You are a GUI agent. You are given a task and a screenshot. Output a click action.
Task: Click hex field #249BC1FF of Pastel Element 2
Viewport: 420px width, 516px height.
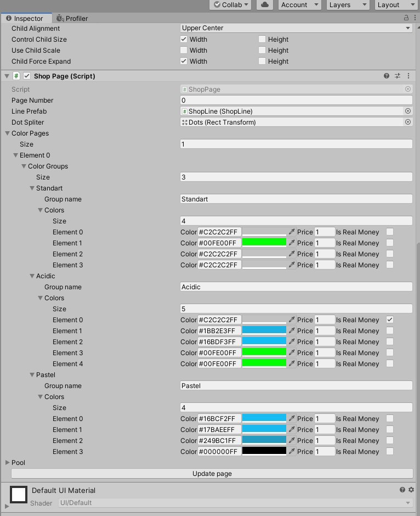[219, 440]
